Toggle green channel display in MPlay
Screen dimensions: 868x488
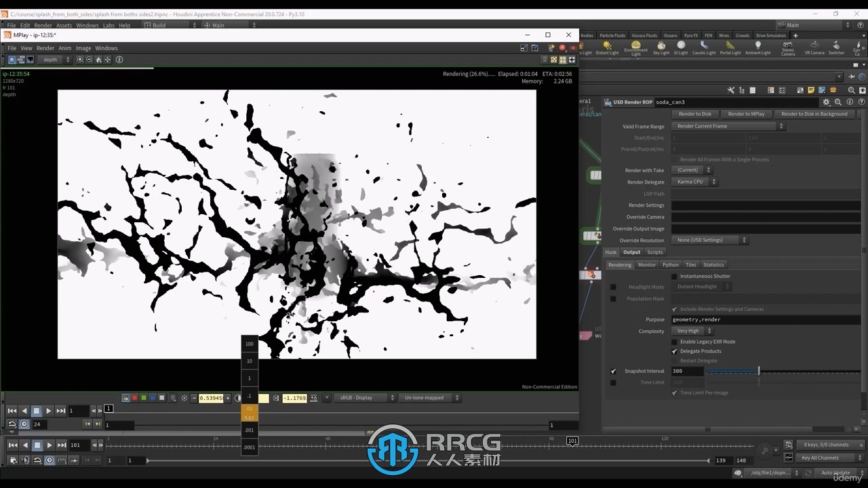144,398
